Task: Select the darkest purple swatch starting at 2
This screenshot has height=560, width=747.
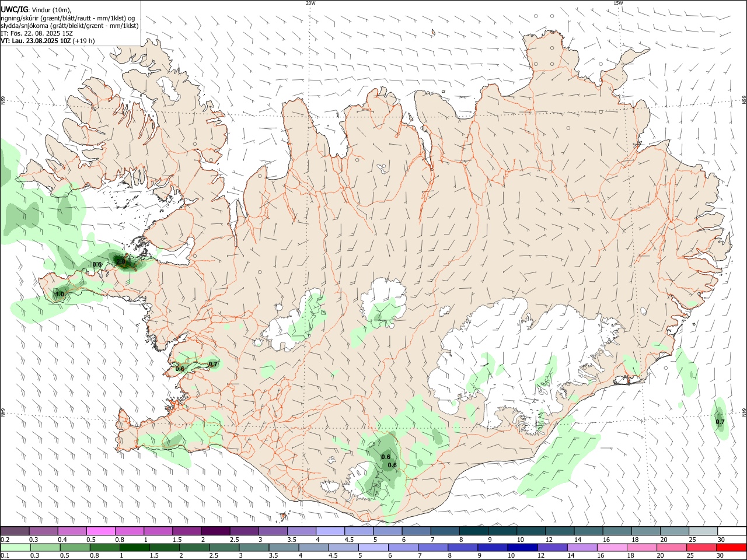Action: (x=215, y=531)
